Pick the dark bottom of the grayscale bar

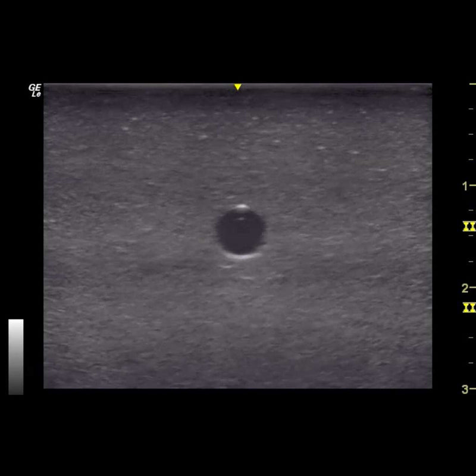tap(16, 390)
